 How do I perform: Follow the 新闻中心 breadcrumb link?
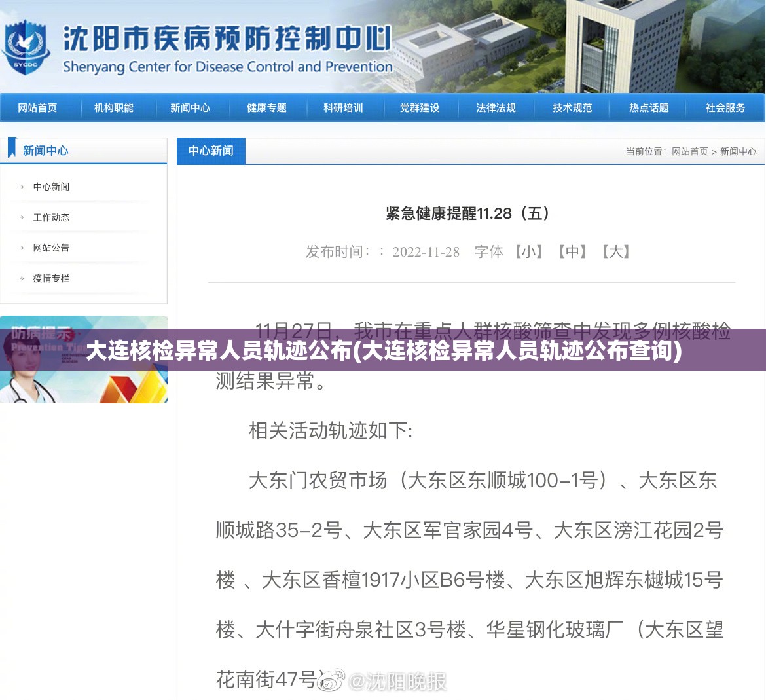[738, 151]
